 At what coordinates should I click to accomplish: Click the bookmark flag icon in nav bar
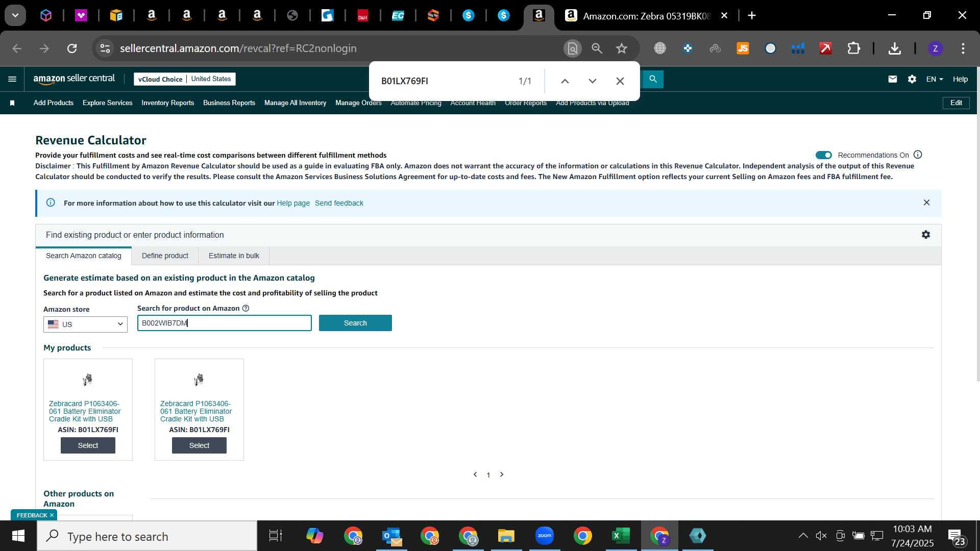[12, 103]
